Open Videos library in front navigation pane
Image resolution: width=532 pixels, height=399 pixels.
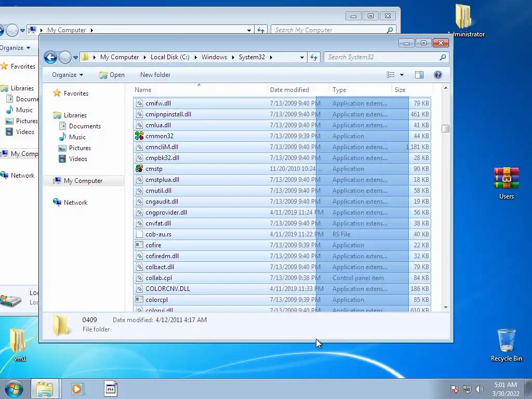tap(78, 159)
